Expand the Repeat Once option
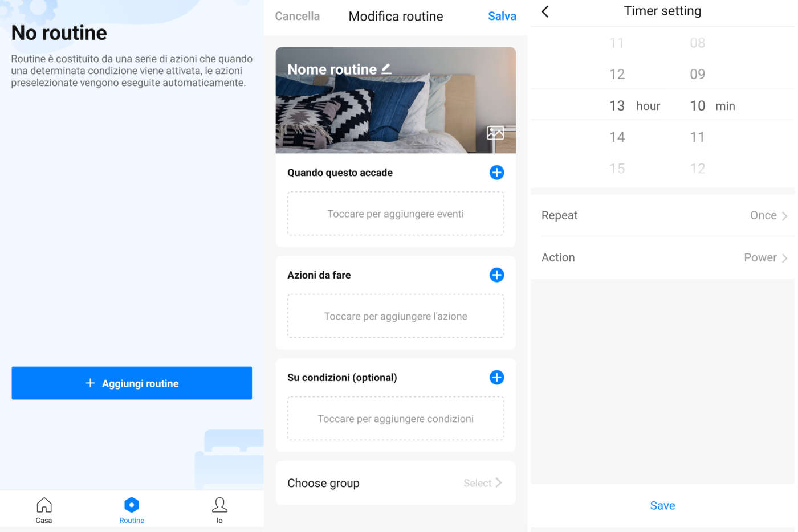The height and width of the screenshot is (532, 798). tap(662, 215)
